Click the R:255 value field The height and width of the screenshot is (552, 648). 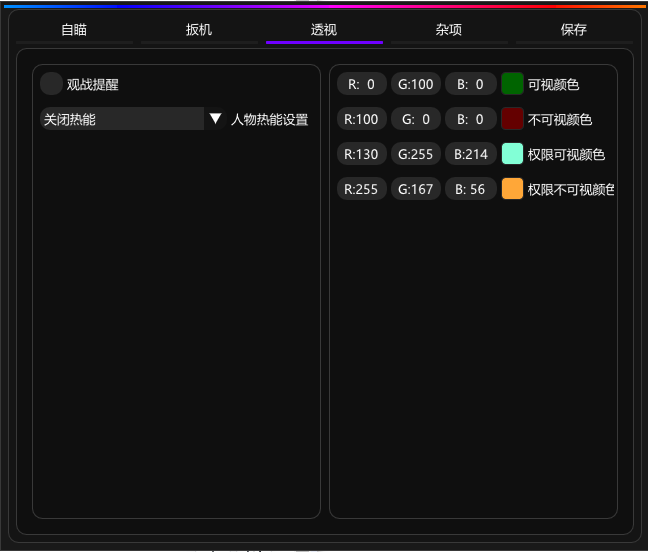[362, 189]
